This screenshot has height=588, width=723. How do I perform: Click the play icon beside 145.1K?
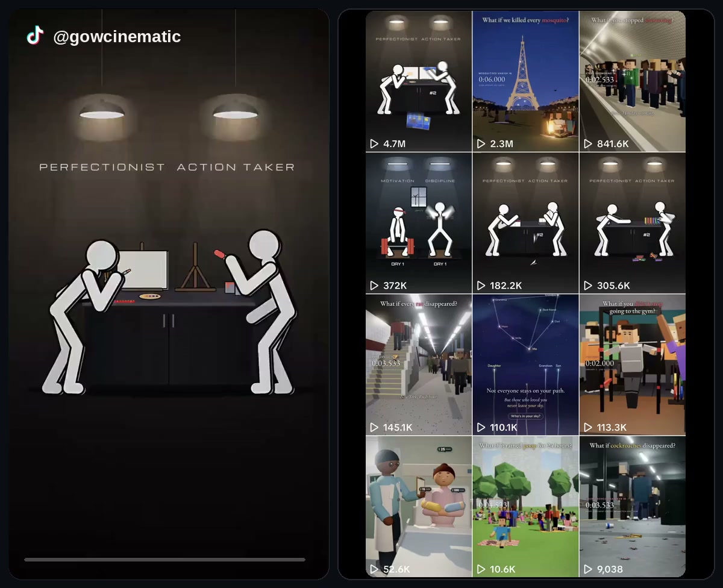click(374, 427)
